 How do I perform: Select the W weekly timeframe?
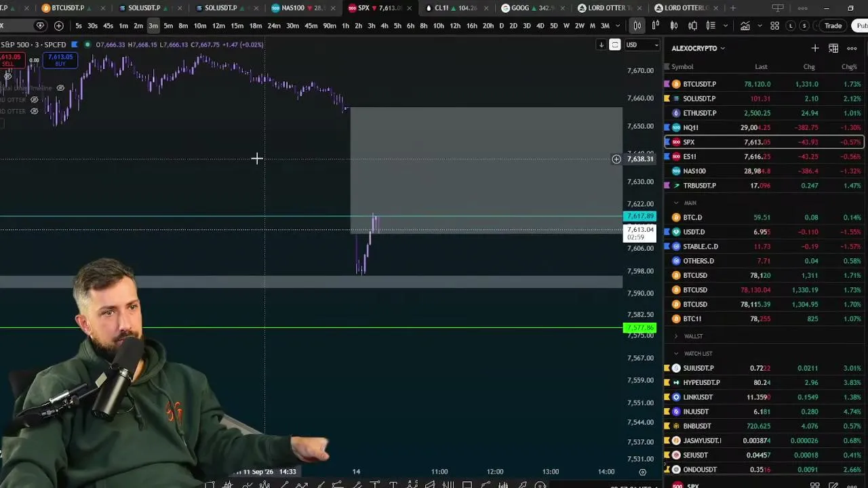pyautogui.click(x=566, y=26)
